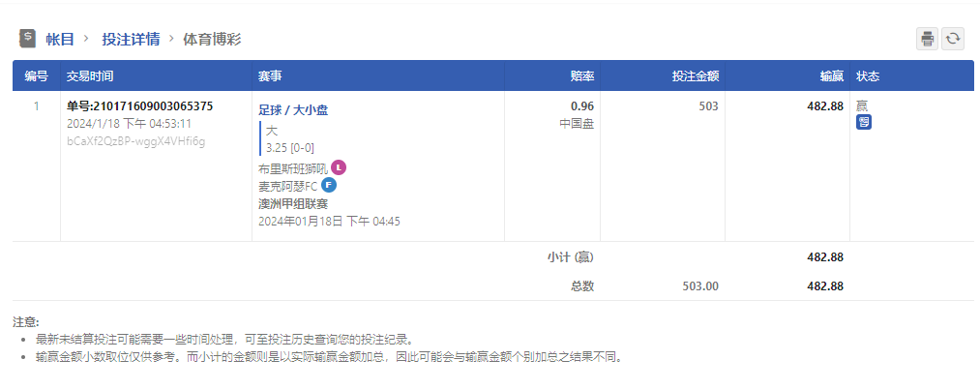Click the pink L badge beside 布里斯班狮吼

coord(339,167)
